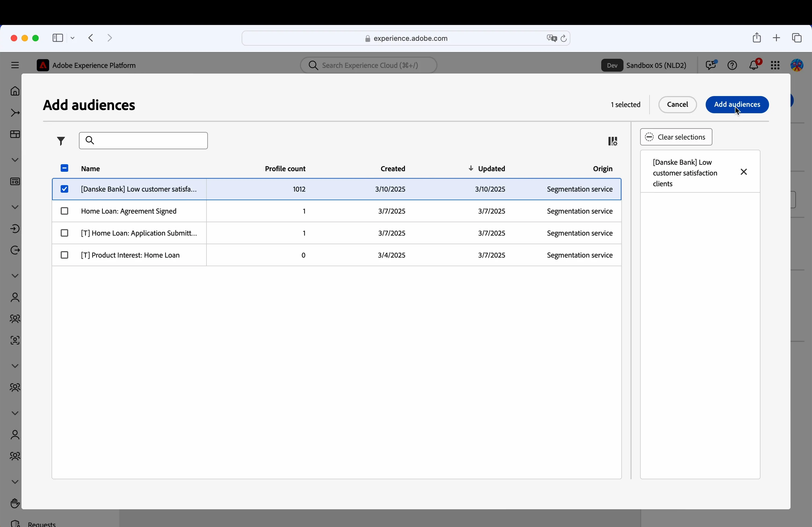Sort by the Name column header
This screenshot has height=527, width=812.
(91, 169)
